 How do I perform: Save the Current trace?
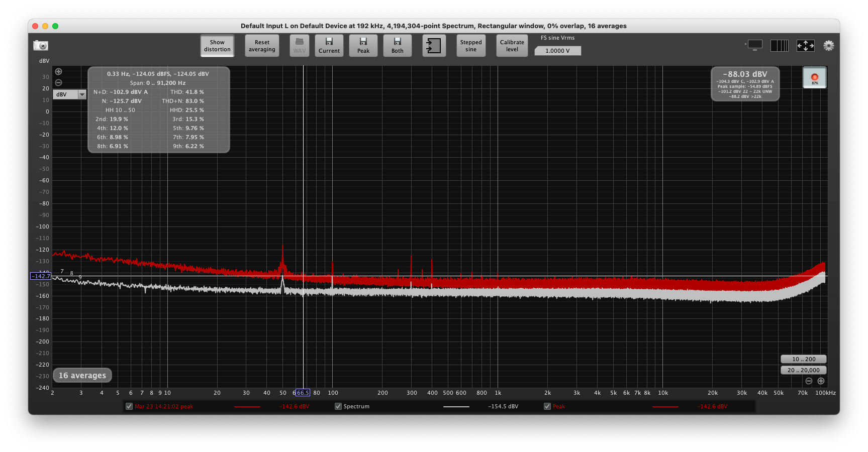329,46
